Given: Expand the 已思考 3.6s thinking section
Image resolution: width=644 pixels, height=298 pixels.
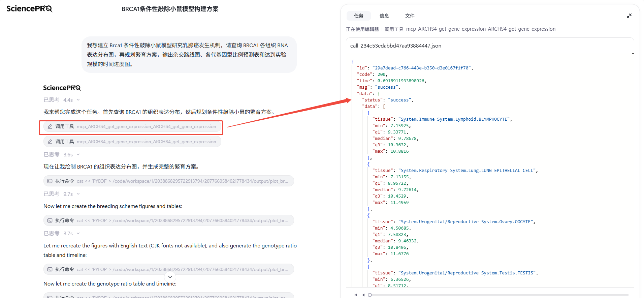Looking at the screenshot, I should point(62,154).
